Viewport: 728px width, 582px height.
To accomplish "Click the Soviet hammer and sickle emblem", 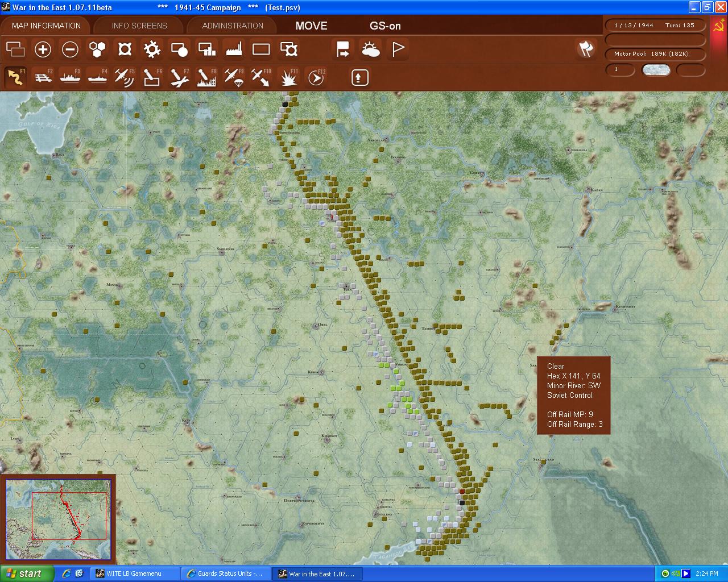I will pyautogui.click(x=719, y=26).
